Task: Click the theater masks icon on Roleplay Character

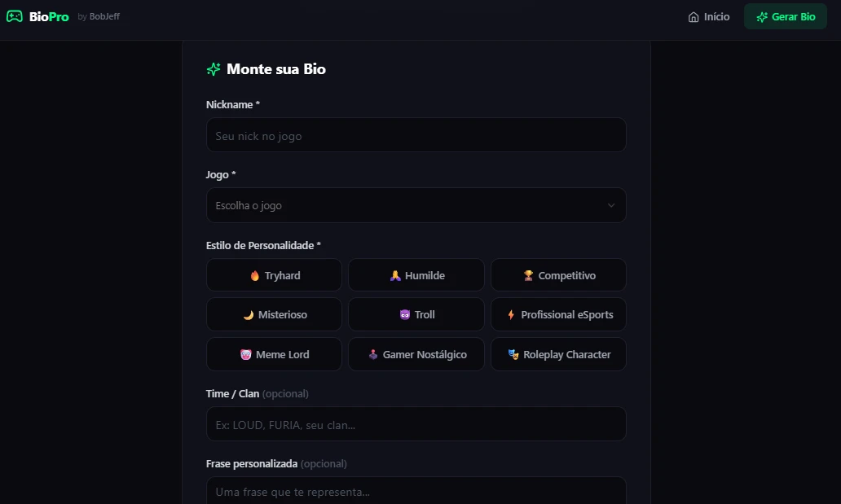Action: coord(513,355)
